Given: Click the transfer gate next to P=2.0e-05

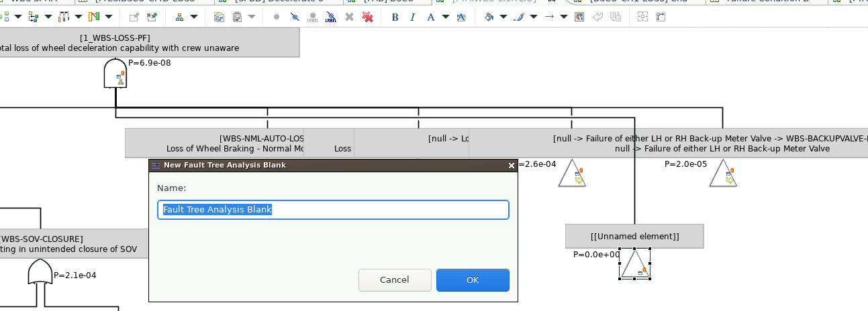Looking at the screenshot, I should click(x=723, y=173).
